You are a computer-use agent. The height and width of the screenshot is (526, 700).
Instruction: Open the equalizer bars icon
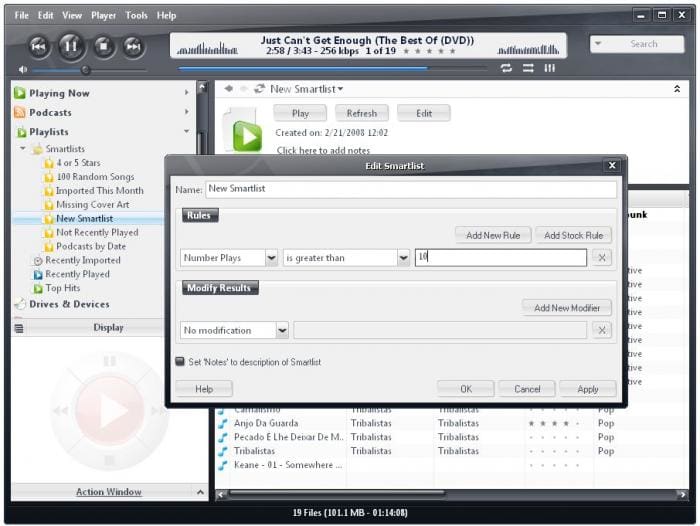tap(550, 68)
